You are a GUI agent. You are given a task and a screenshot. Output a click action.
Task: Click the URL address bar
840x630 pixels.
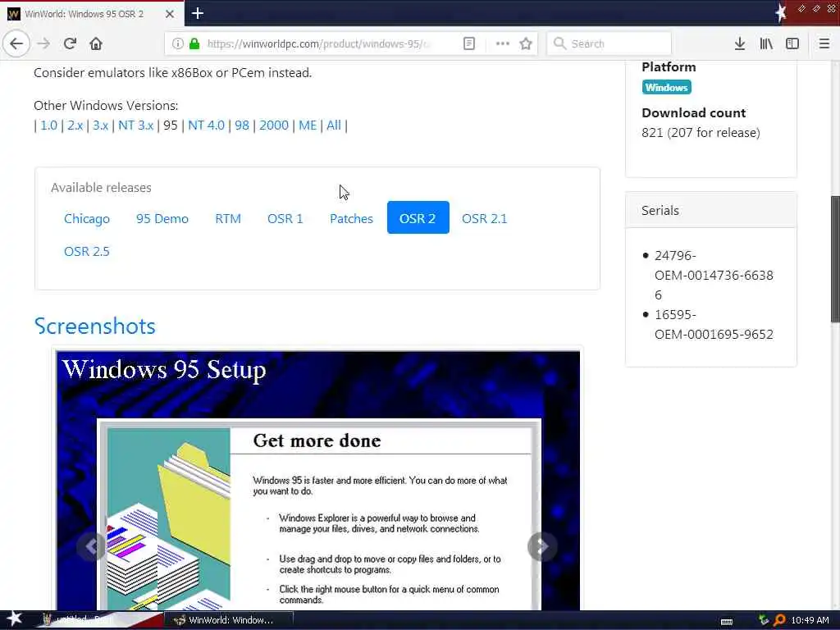(319, 43)
